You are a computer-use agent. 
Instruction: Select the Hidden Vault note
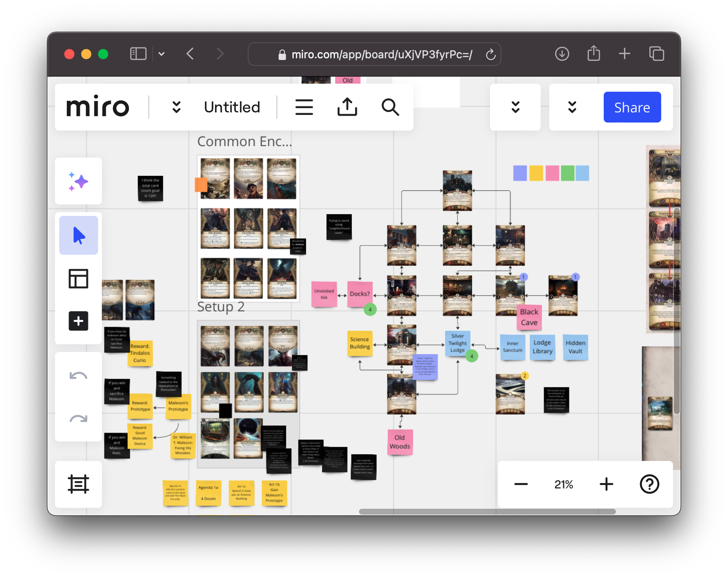[x=575, y=347]
